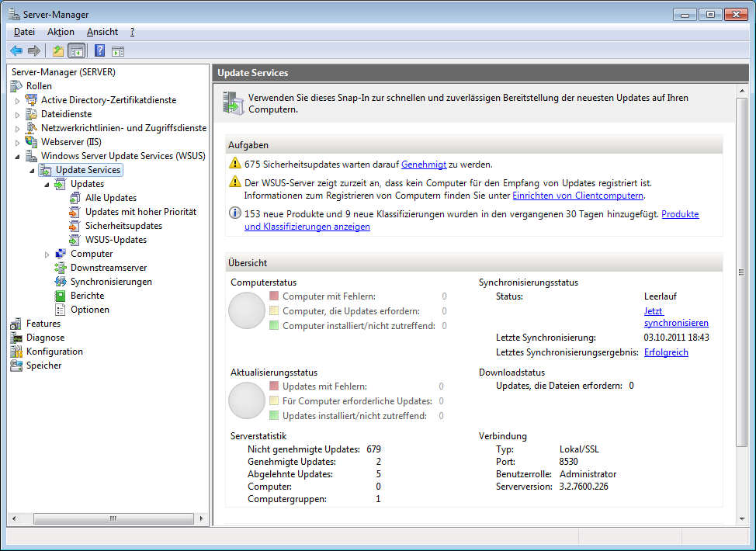756x551 pixels.
Task: Expand the Computer node
Action: point(47,255)
